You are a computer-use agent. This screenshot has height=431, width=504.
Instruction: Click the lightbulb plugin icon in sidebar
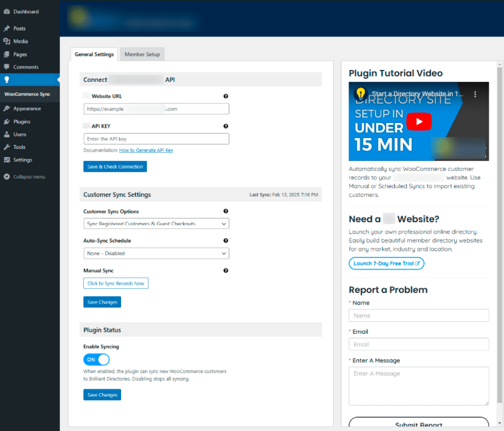coord(7,80)
